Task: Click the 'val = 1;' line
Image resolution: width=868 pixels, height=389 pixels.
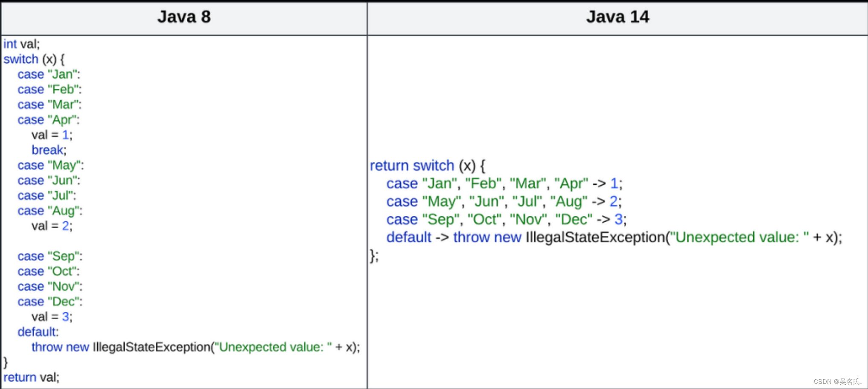Action: (52, 135)
